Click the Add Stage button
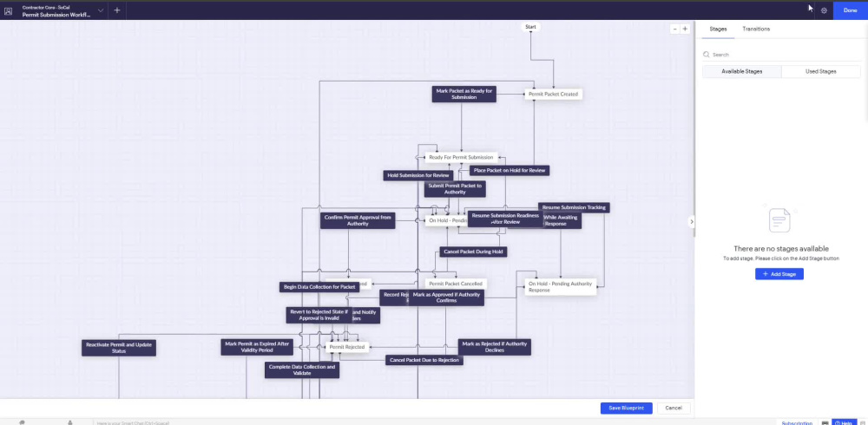868x425 pixels. [x=779, y=274]
